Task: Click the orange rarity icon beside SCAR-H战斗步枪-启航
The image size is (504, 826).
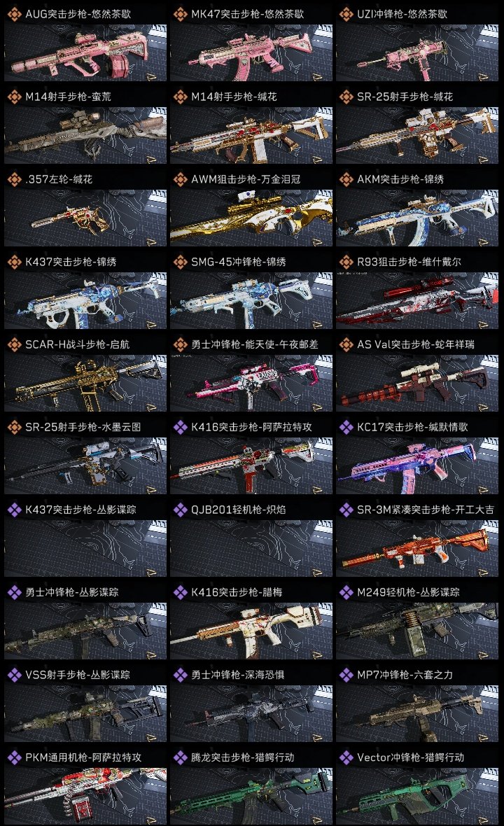Action: coord(14,344)
